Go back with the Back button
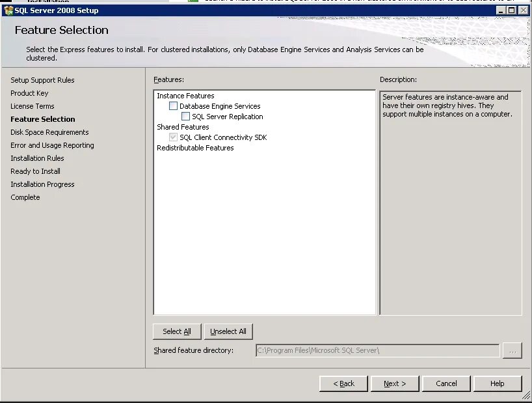The width and height of the screenshot is (532, 403). [343, 383]
